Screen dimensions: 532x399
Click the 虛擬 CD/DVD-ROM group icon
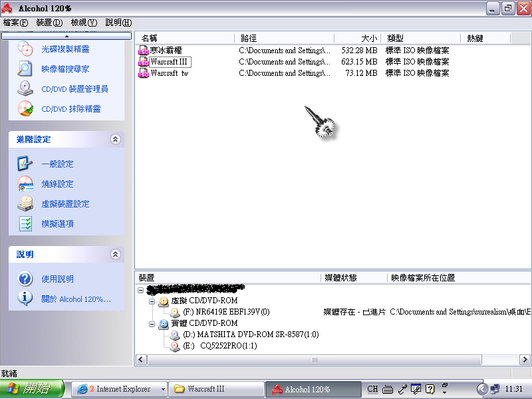pyautogui.click(x=164, y=301)
